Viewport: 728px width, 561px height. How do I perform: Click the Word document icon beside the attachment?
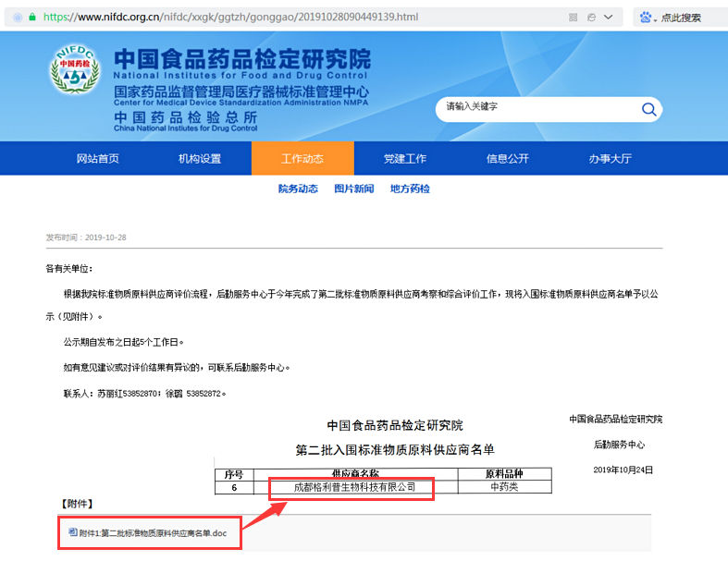click(x=73, y=532)
